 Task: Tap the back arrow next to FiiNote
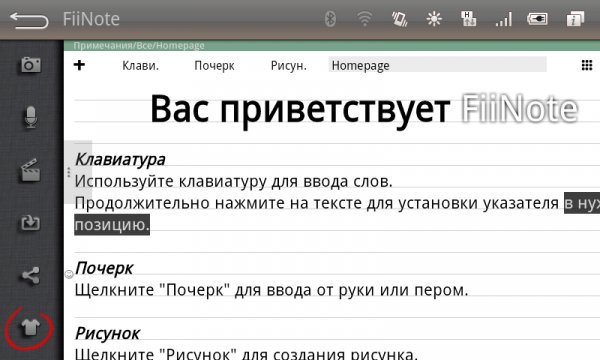[x=29, y=20]
